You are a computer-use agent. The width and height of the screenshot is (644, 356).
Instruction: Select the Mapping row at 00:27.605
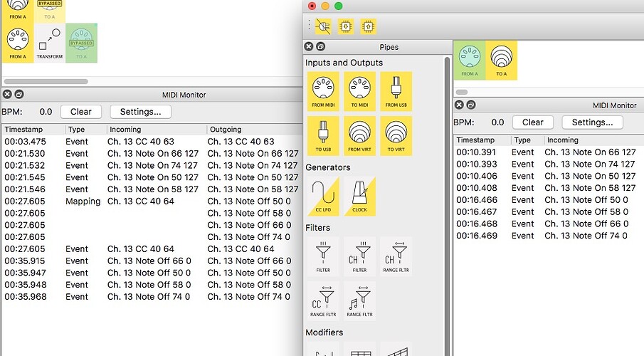point(152,201)
